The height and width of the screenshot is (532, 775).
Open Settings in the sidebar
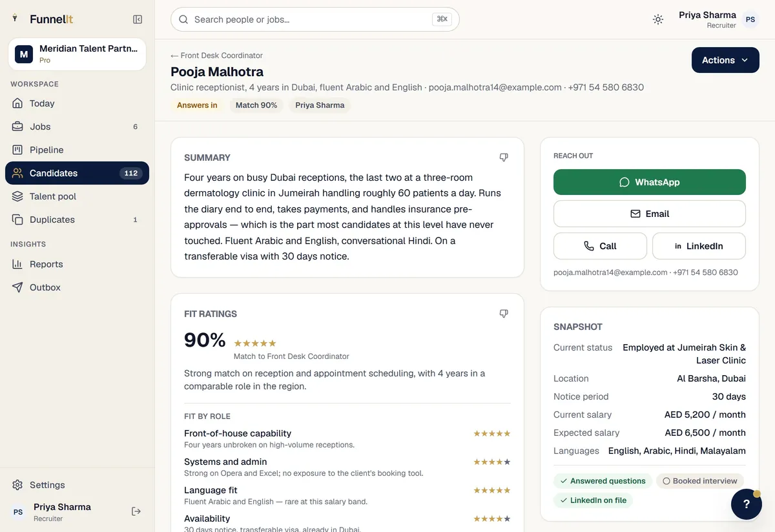point(77,485)
